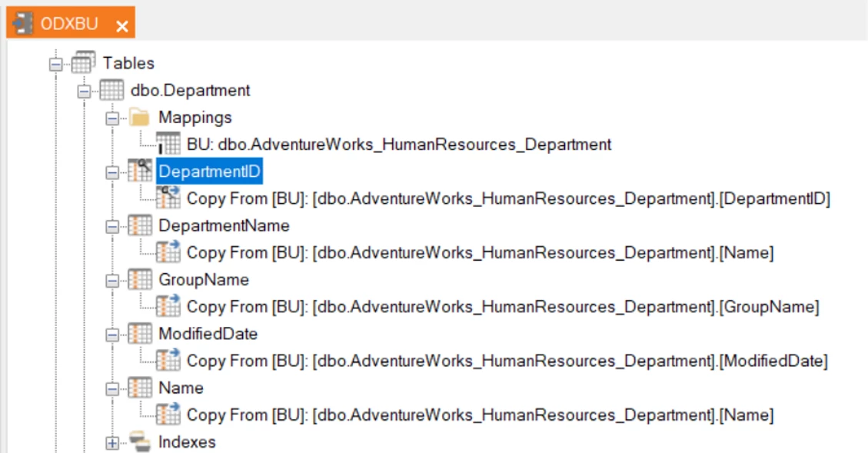
Task: Select the Copy From ModifiedDate transformation
Action: point(507,361)
